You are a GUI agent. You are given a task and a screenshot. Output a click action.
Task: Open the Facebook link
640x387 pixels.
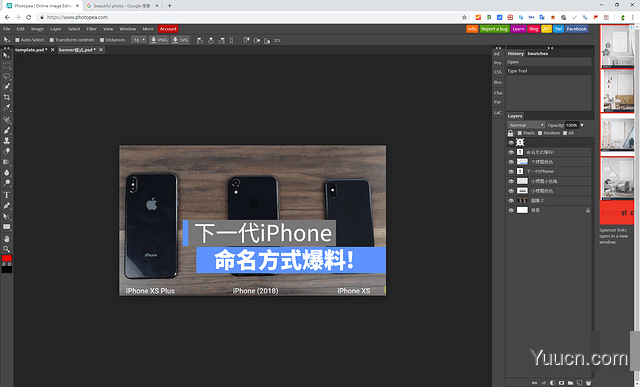(576, 29)
